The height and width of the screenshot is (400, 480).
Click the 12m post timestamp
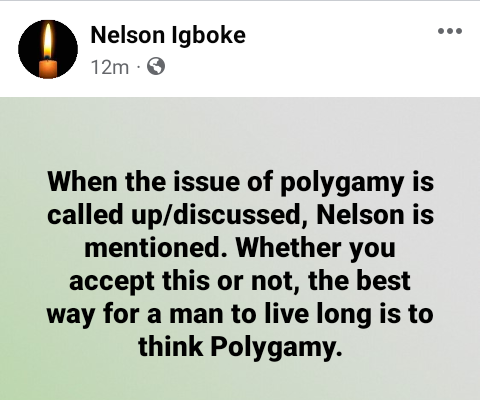110,67
